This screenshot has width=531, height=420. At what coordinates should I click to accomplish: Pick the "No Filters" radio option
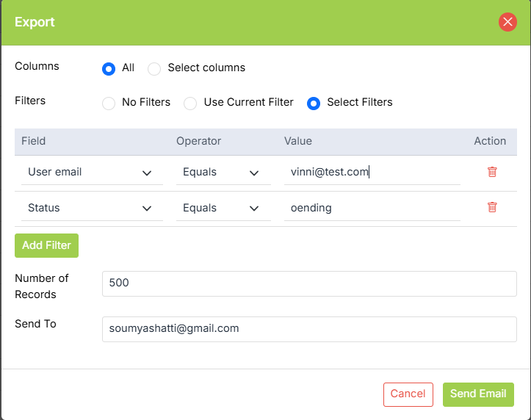tap(109, 103)
